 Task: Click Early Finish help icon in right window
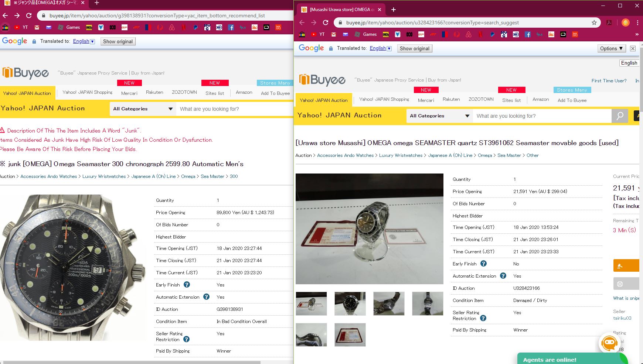click(483, 264)
